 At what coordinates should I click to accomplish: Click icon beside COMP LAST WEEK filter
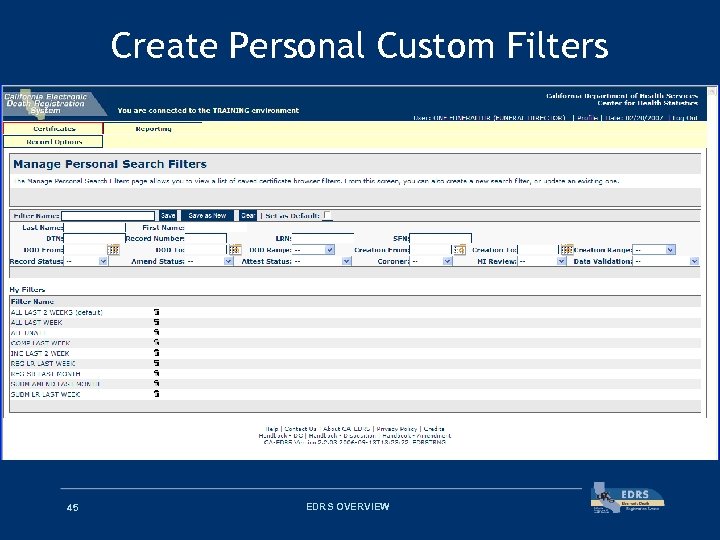(156, 343)
